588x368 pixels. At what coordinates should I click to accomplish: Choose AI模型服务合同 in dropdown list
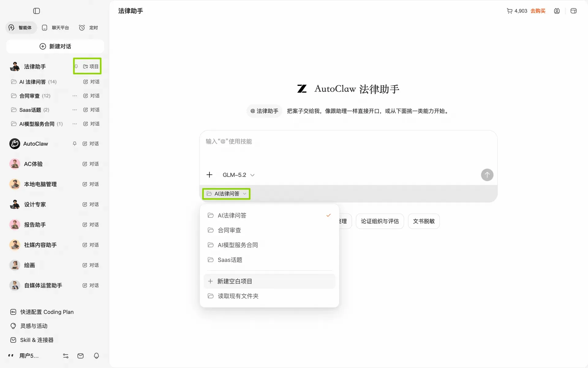[x=269, y=245]
